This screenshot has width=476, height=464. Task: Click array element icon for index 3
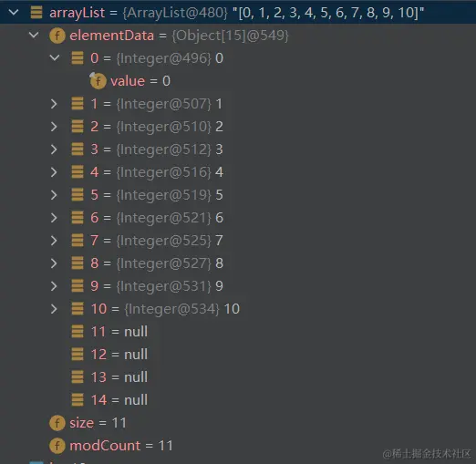(x=78, y=150)
